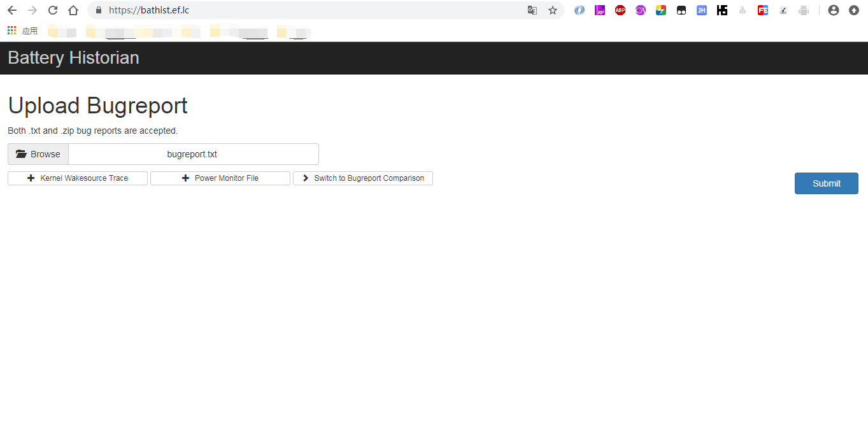Click the 'Both .txt and .zip' notice text
The image size is (868, 440).
(x=92, y=131)
